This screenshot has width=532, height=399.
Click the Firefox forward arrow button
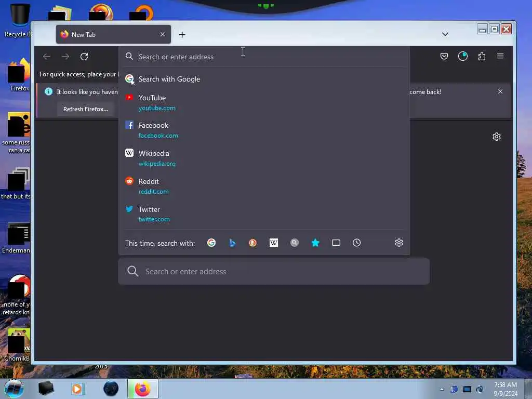click(65, 56)
